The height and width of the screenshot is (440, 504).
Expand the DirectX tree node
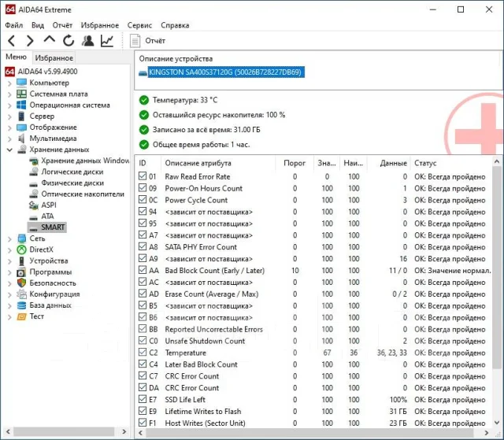9,250
